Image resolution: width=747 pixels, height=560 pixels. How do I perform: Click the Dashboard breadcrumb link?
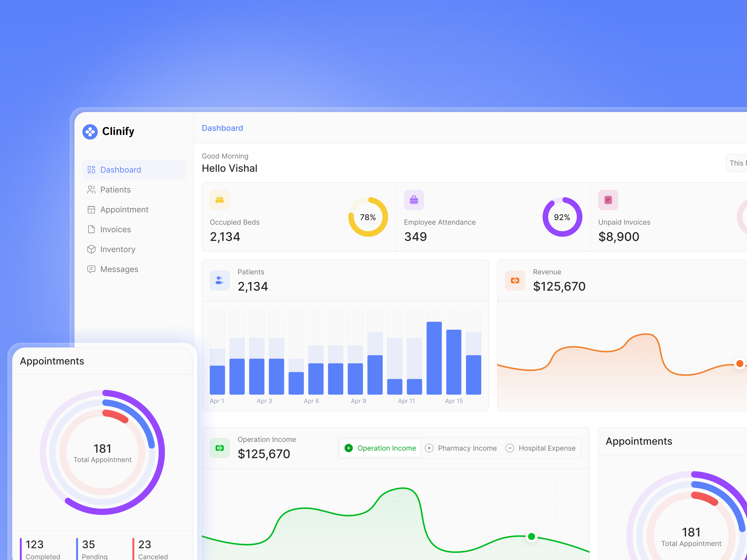click(x=222, y=128)
